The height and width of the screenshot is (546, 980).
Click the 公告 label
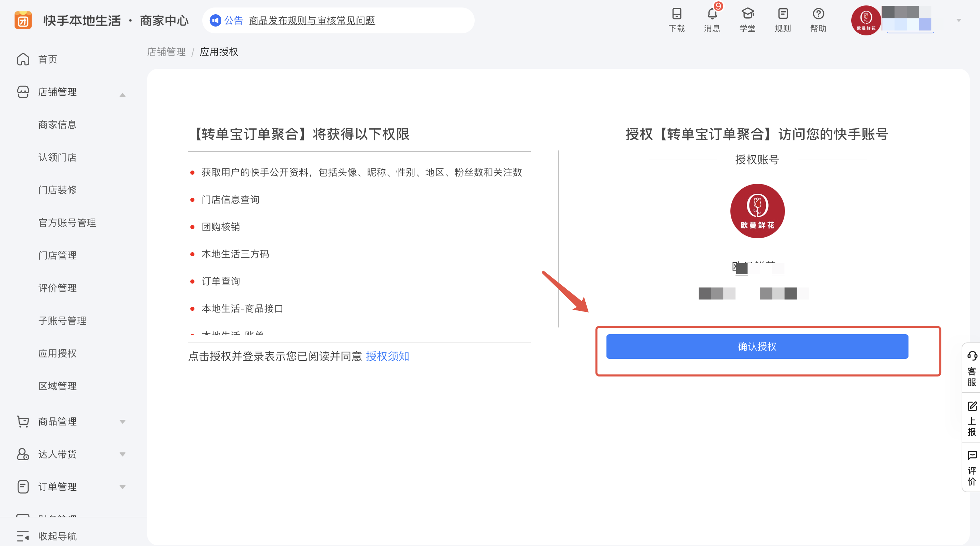click(234, 20)
